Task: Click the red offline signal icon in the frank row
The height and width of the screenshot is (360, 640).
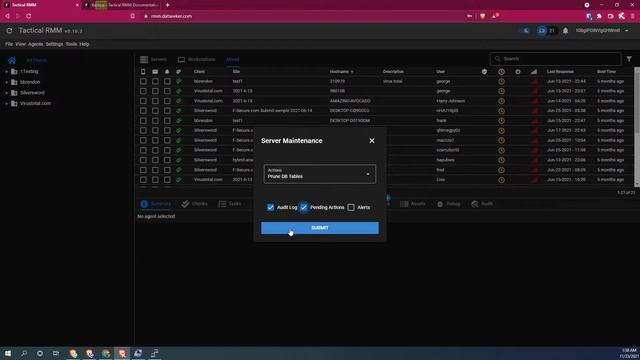Action: (534, 121)
